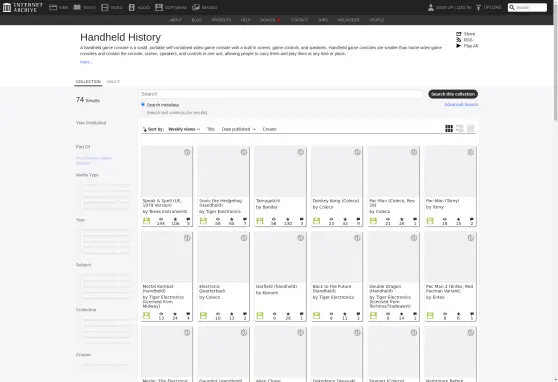Open the Images section in top navigation

tap(205, 7)
